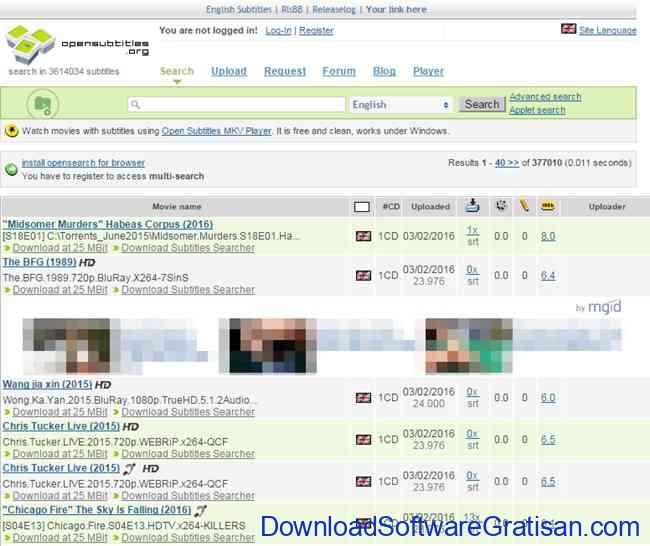Sort by Uploader column header
The height and width of the screenshot is (546, 650).
(x=607, y=206)
